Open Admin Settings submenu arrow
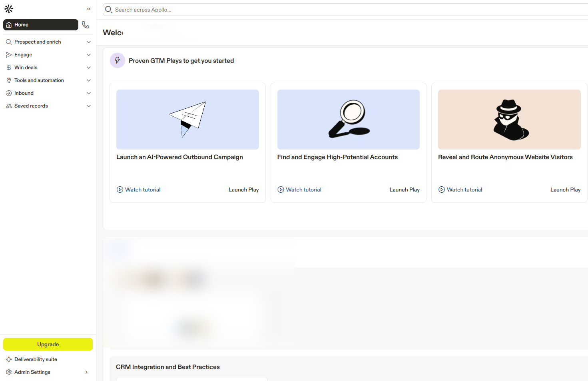Viewport: 588px width, 381px height. (x=86, y=372)
